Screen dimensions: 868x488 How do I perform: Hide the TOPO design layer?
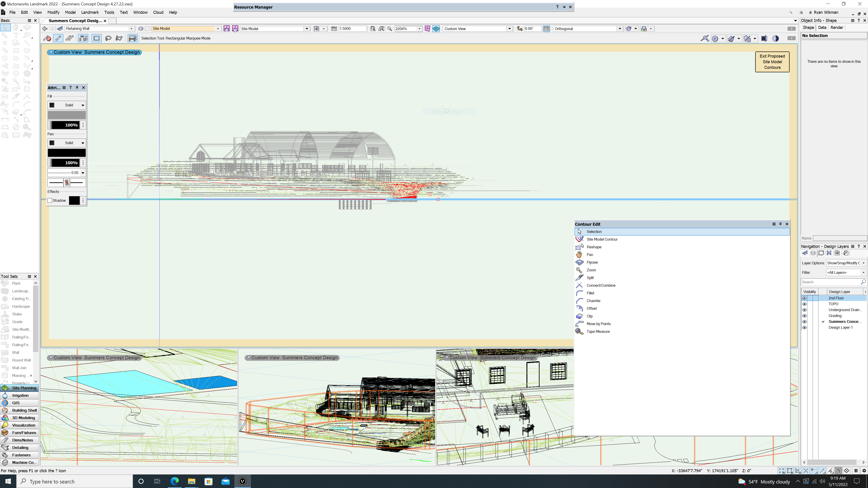coord(805,304)
